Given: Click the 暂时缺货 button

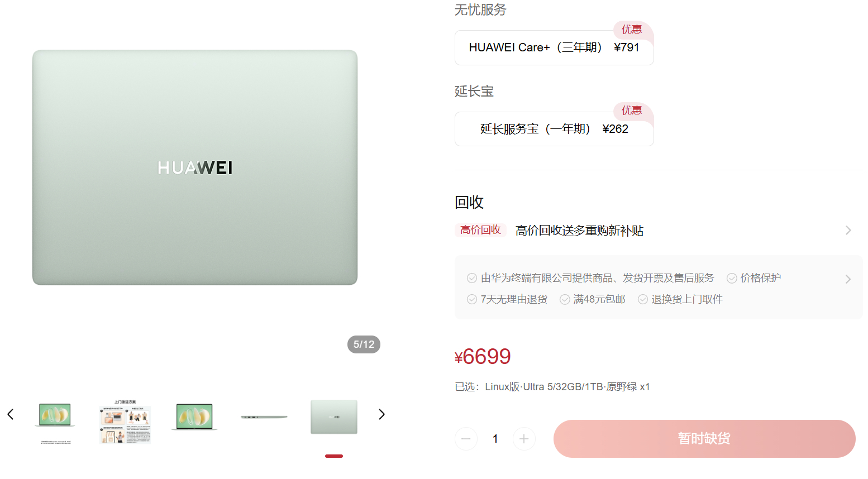Looking at the screenshot, I should click(x=704, y=439).
